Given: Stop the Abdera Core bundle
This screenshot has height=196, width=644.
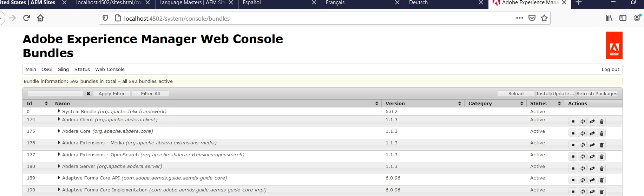Looking at the screenshot, I should point(573,133).
